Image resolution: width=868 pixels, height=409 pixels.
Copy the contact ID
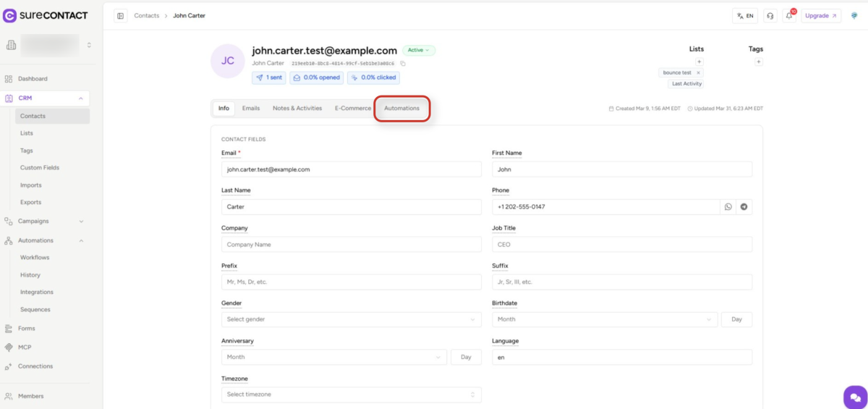point(403,64)
